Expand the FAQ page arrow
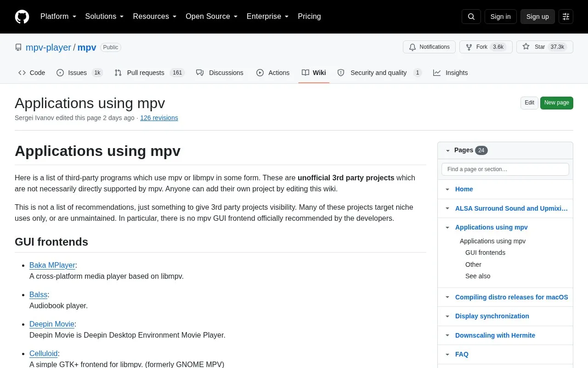The image size is (588, 368). click(447, 354)
